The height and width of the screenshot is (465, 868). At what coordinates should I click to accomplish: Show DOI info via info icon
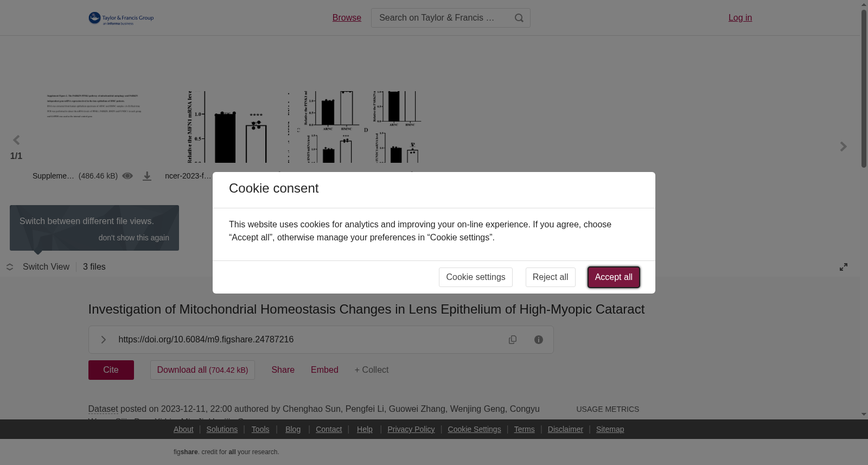coord(539,340)
